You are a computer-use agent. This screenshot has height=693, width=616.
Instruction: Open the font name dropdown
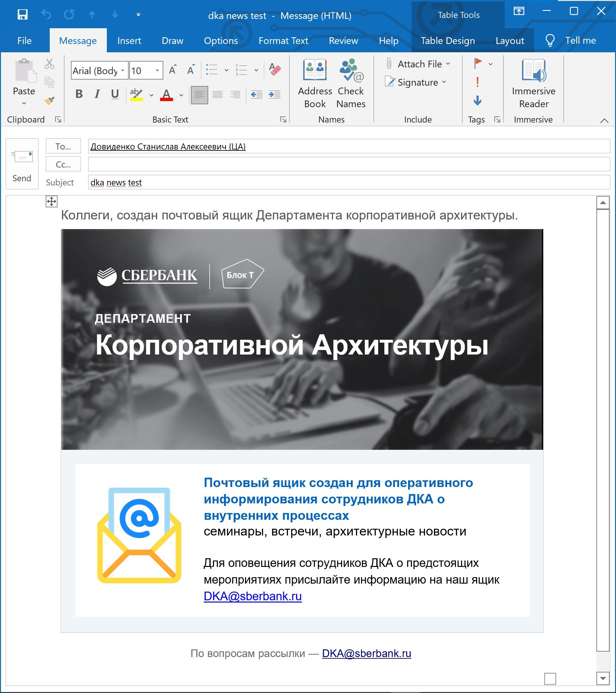coord(123,71)
